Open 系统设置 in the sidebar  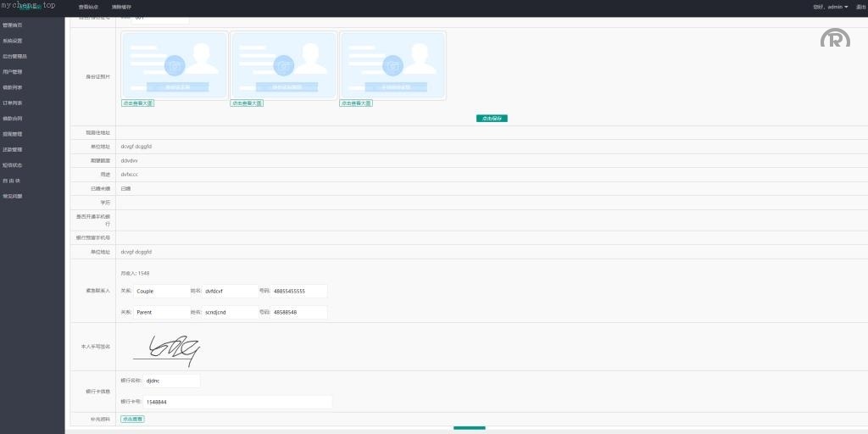tap(13, 41)
